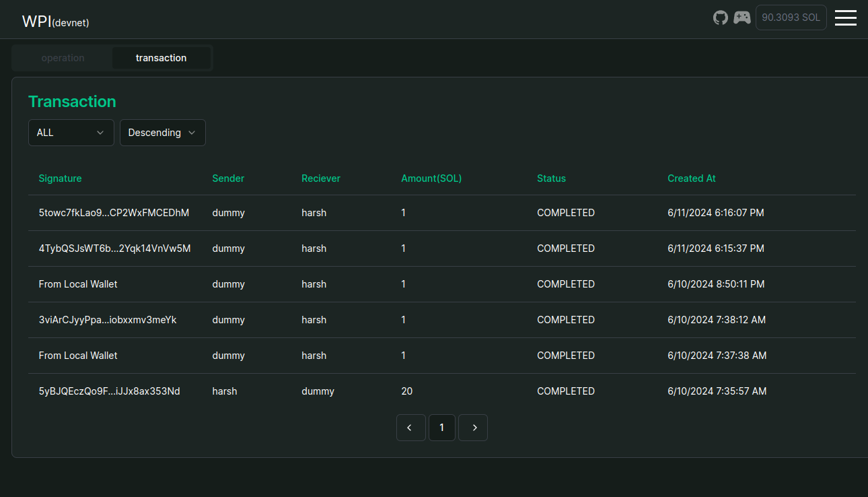The height and width of the screenshot is (497, 868).
Task: Click receiver dummy in the last row
Action: pyautogui.click(x=318, y=391)
